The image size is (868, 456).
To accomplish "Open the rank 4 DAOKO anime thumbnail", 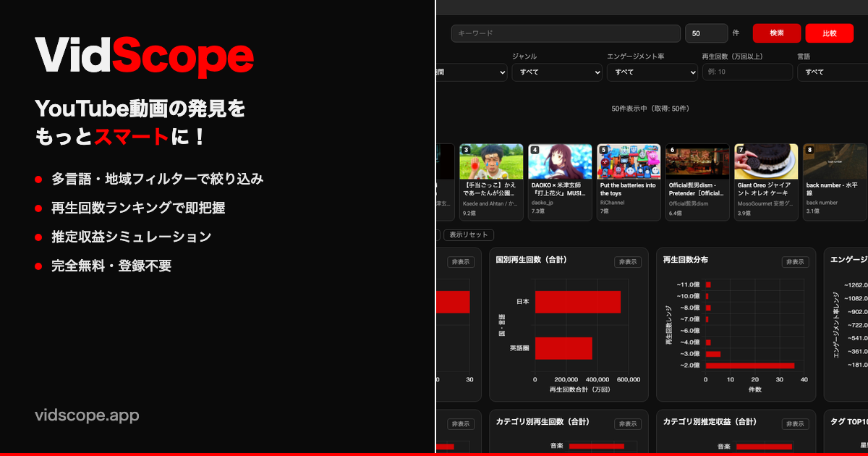I will coord(560,161).
